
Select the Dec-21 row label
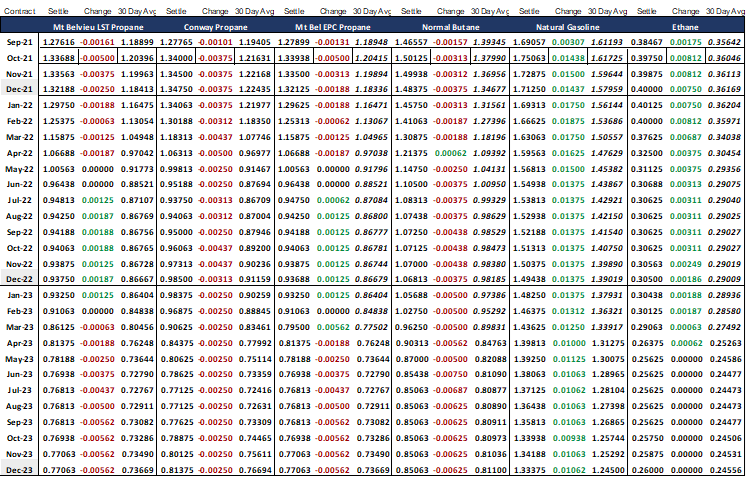(20, 89)
